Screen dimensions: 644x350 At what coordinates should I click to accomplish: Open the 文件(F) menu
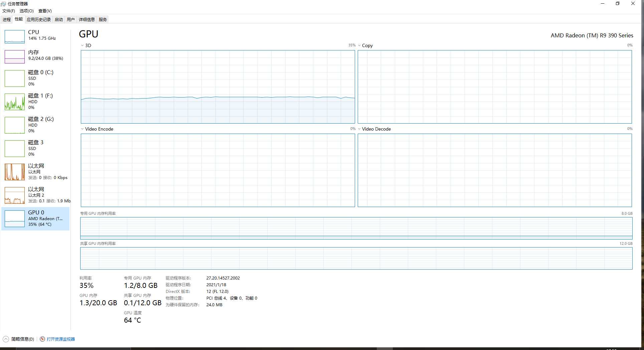(x=9, y=11)
